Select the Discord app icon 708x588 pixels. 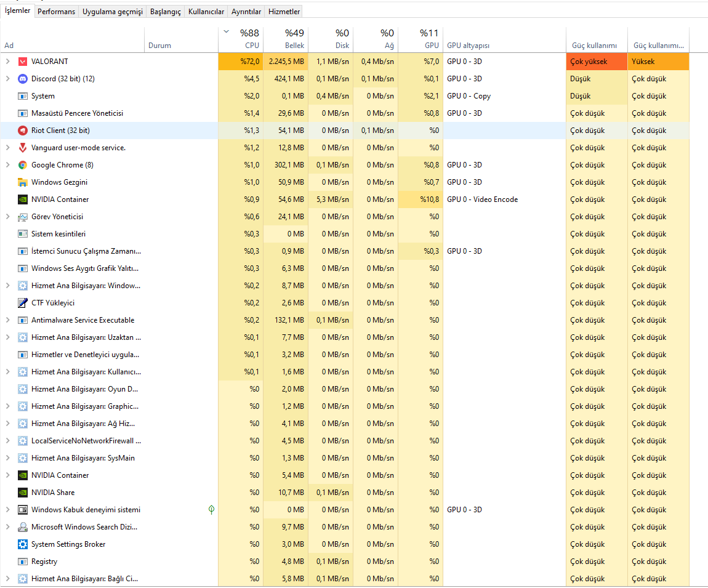[23, 79]
